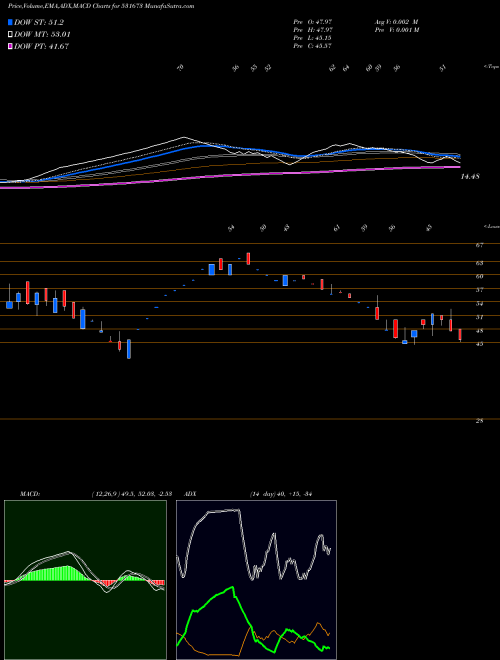Click the 67 price axis label
Screen dimensions: 500x660
click(x=479, y=245)
